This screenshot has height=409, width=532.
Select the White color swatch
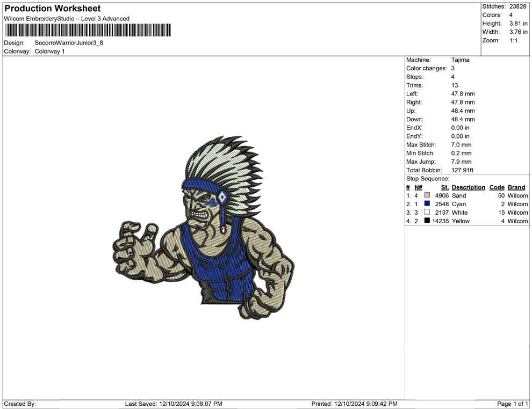(427, 213)
